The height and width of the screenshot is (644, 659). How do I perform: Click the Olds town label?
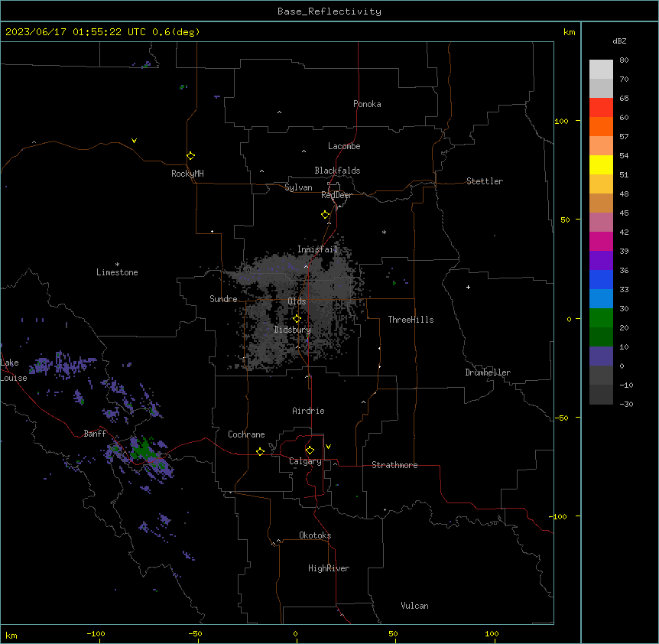pyautogui.click(x=297, y=301)
